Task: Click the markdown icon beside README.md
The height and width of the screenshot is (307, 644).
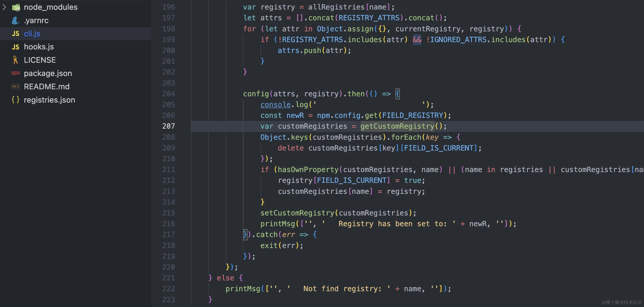Action: 16,87
